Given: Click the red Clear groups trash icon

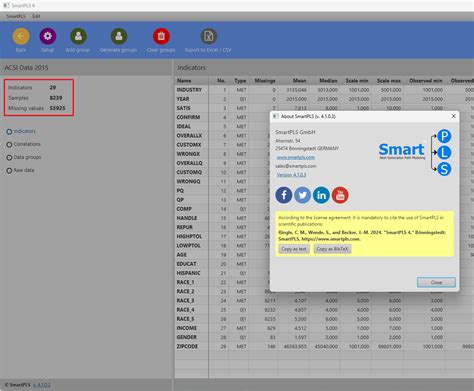Looking at the screenshot, I should [161, 36].
